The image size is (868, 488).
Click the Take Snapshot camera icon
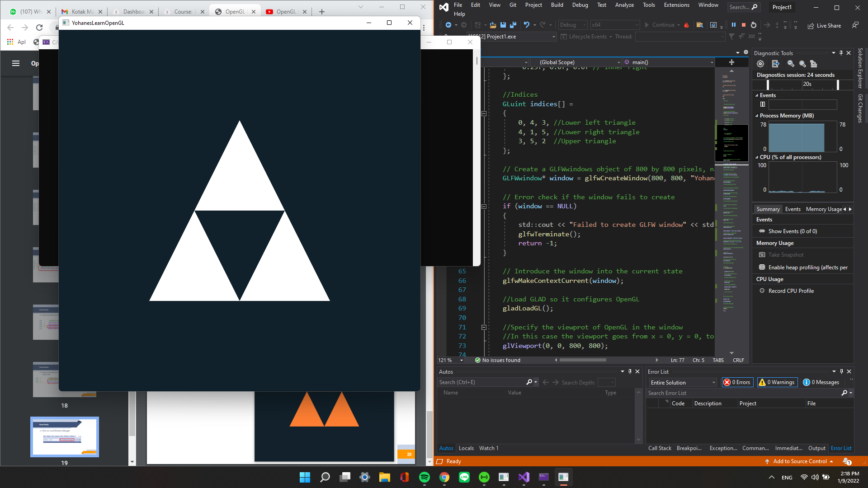[763, 254]
